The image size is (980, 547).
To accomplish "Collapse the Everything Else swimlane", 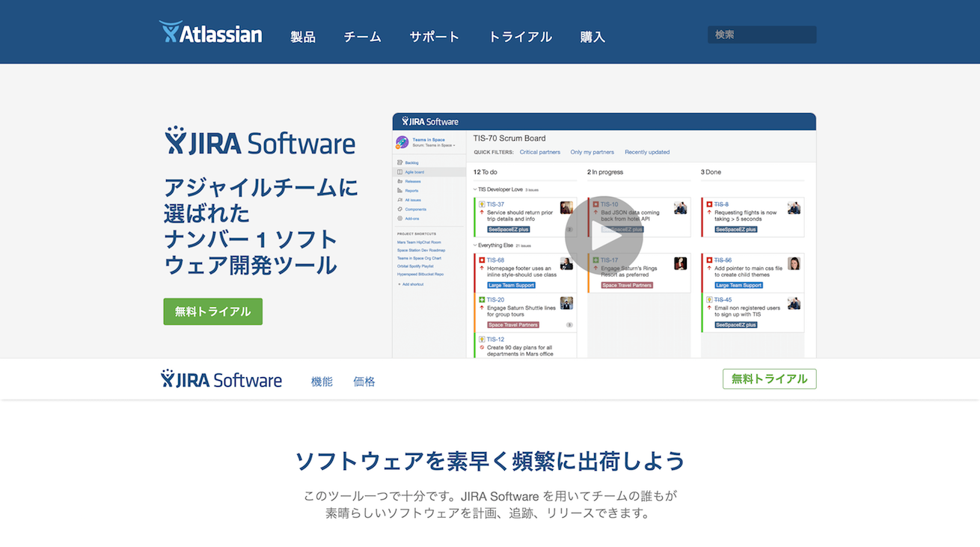I will point(475,245).
